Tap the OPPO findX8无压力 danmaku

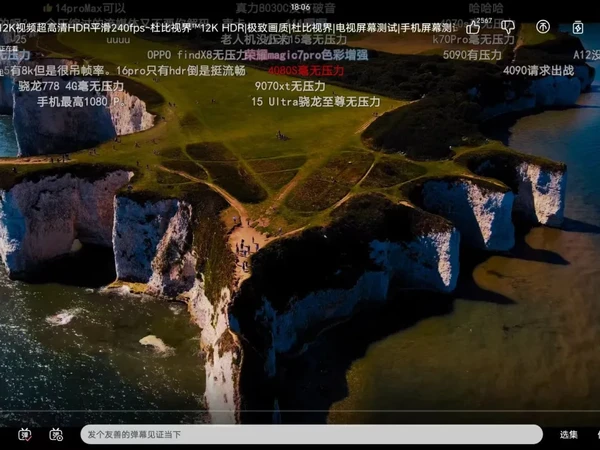coord(195,55)
